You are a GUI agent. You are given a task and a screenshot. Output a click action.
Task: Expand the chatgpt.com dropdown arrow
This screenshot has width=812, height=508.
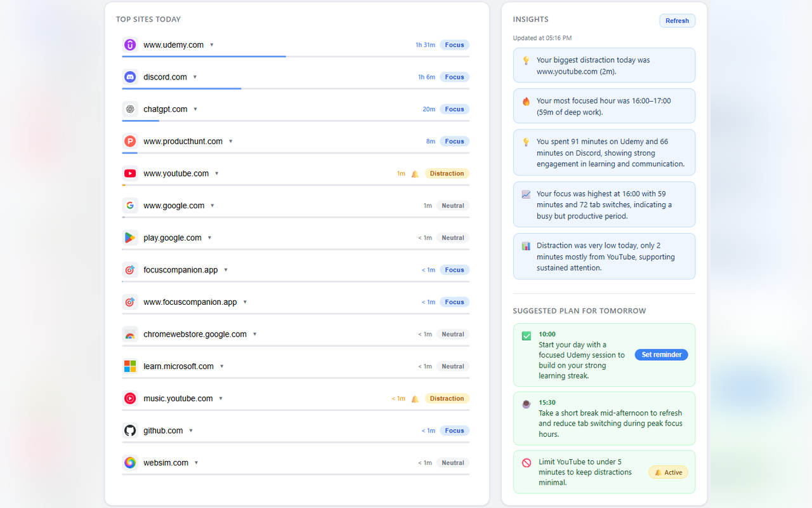click(x=195, y=109)
